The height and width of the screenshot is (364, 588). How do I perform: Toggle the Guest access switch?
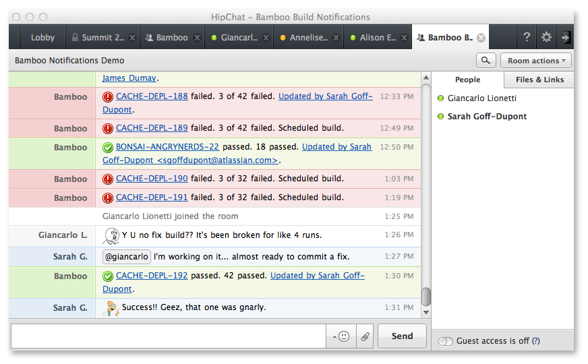tap(446, 341)
